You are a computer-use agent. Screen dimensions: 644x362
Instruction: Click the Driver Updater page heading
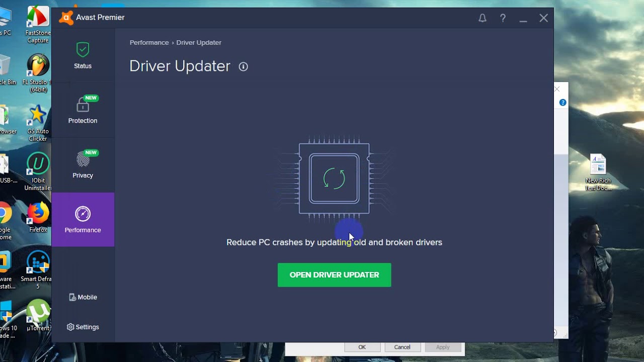180,66
